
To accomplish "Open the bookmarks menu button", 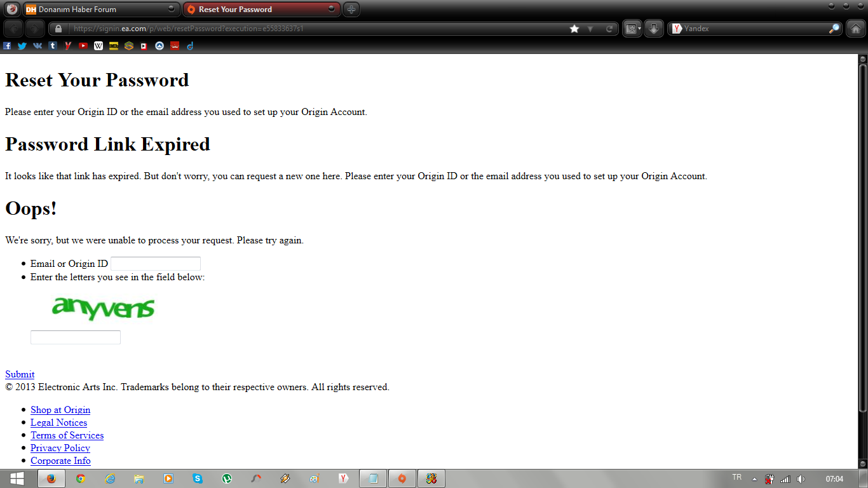I will (x=632, y=29).
